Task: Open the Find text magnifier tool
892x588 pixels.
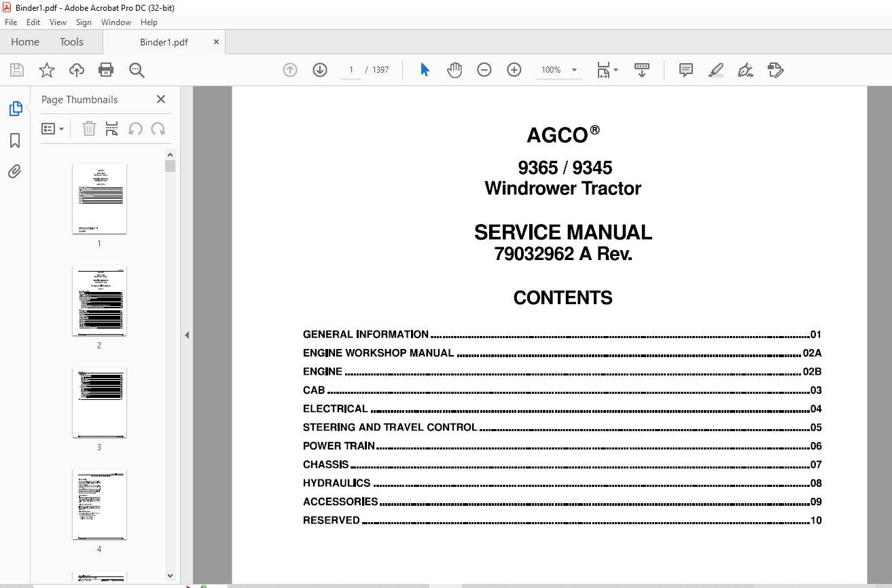Action: [x=137, y=70]
